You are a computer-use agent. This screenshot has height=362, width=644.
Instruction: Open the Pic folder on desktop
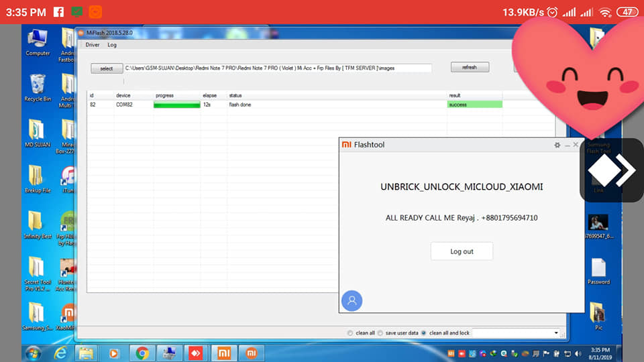pyautogui.click(x=598, y=316)
